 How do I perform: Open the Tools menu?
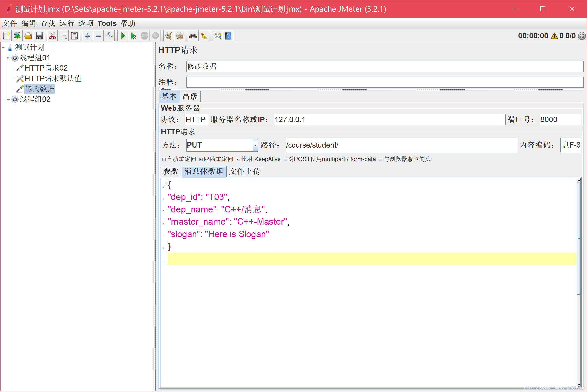107,23
